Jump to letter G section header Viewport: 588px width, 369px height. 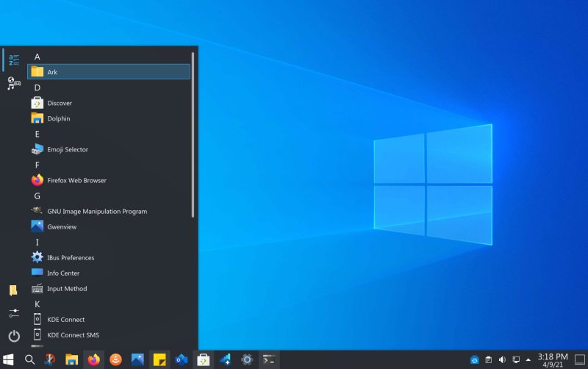click(37, 196)
